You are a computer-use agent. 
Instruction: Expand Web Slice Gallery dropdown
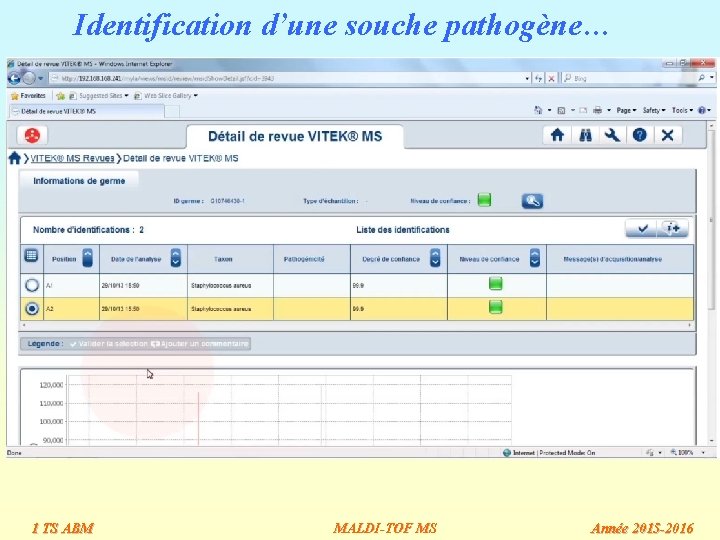click(196, 96)
